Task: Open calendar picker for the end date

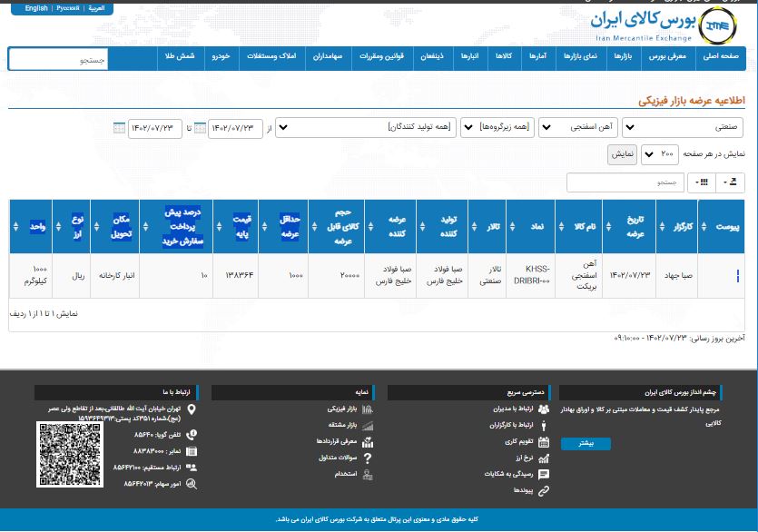Action: point(119,128)
